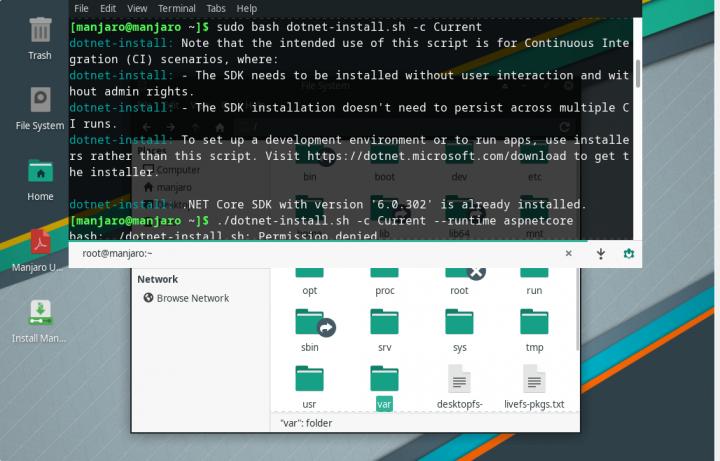720x461 pixels.
Task: Select the sys folder
Action: tap(459, 330)
